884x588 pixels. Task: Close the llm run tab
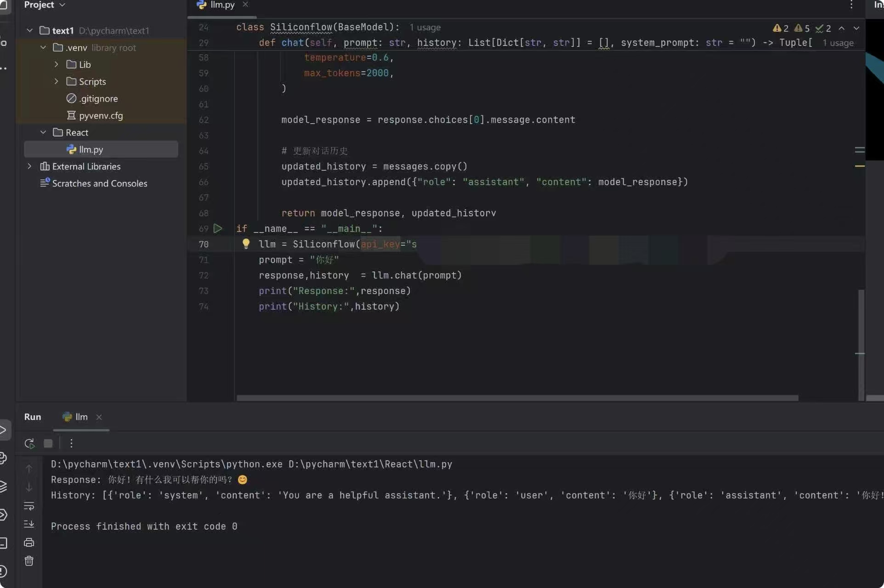tap(99, 417)
